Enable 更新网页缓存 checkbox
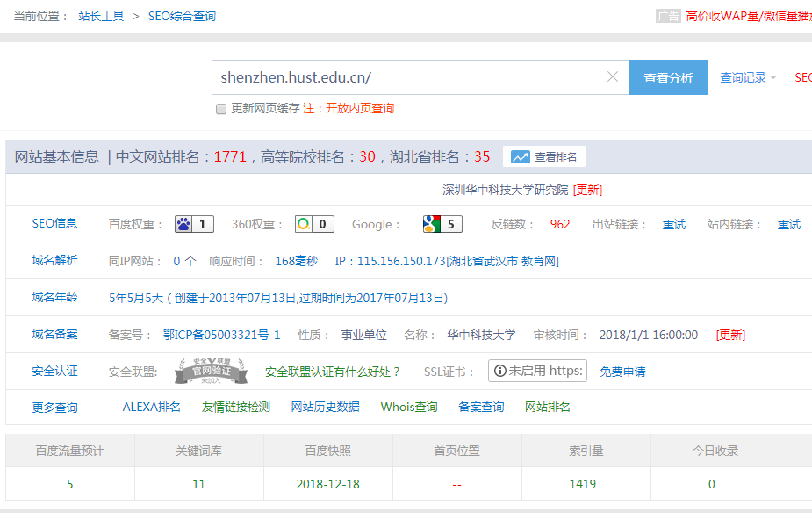The height and width of the screenshot is (513, 812). click(221, 109)
